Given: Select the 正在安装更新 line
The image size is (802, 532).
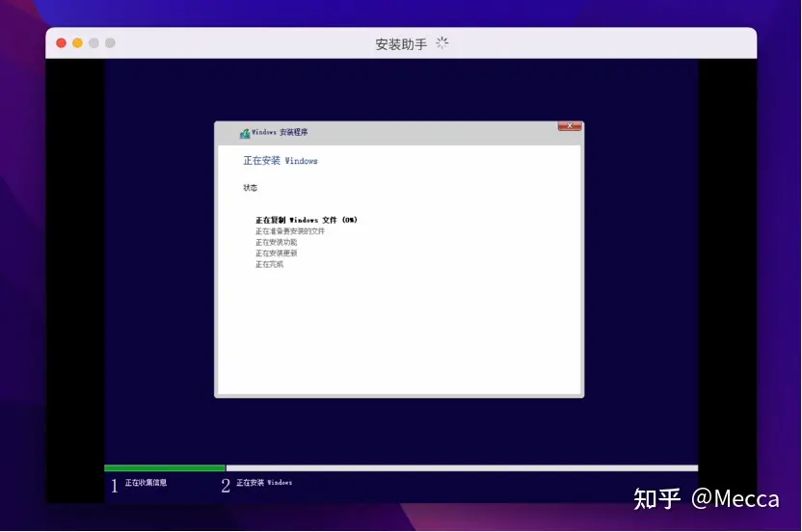Looking at the screenshot, I should pos(277,253).
